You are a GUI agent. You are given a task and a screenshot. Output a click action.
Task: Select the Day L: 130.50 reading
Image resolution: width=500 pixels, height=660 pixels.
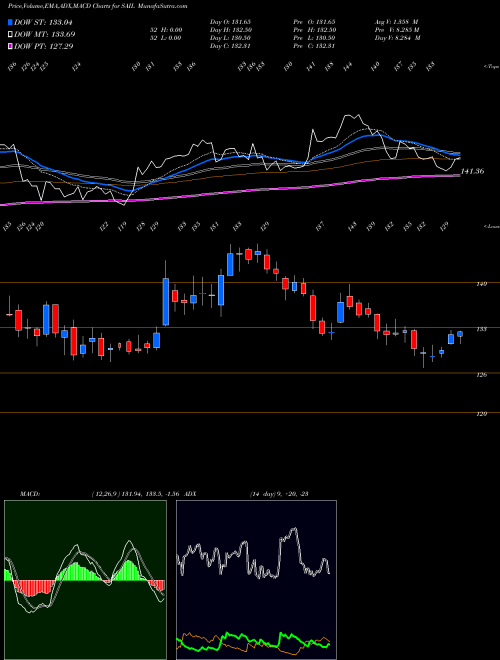point(231,38)
